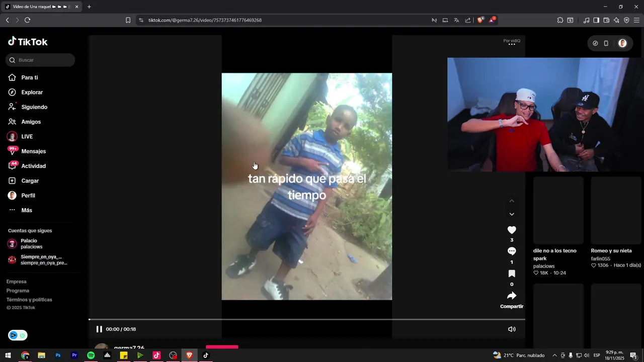The width and height of the screenshot is (644, 362).
Task: Open Brave VPN shield icon
Action: point(626,20)
